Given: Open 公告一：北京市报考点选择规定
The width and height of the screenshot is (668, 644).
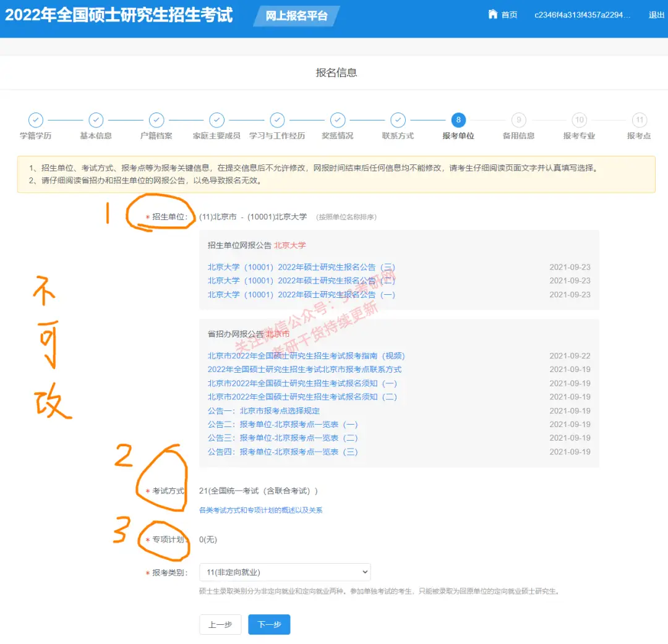Looking at the screenshot, I should (x=263, y=411).
